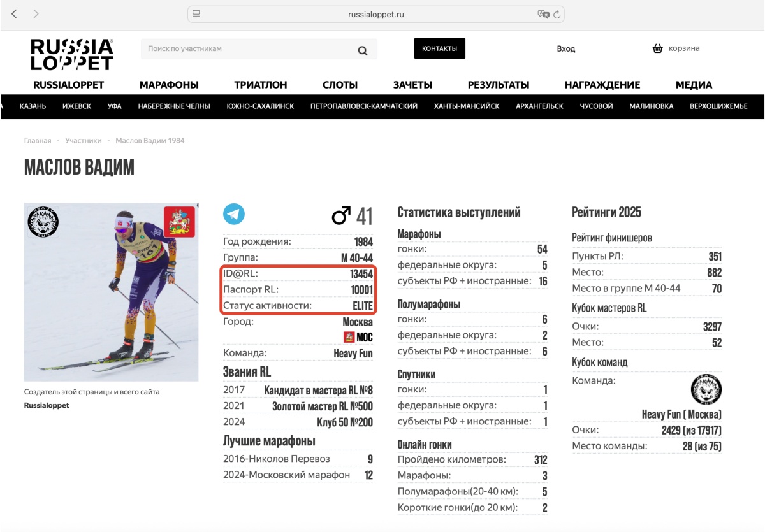Click the Вход login link
The height and width of the screenshot is (532, 765).
click(566, 48)
